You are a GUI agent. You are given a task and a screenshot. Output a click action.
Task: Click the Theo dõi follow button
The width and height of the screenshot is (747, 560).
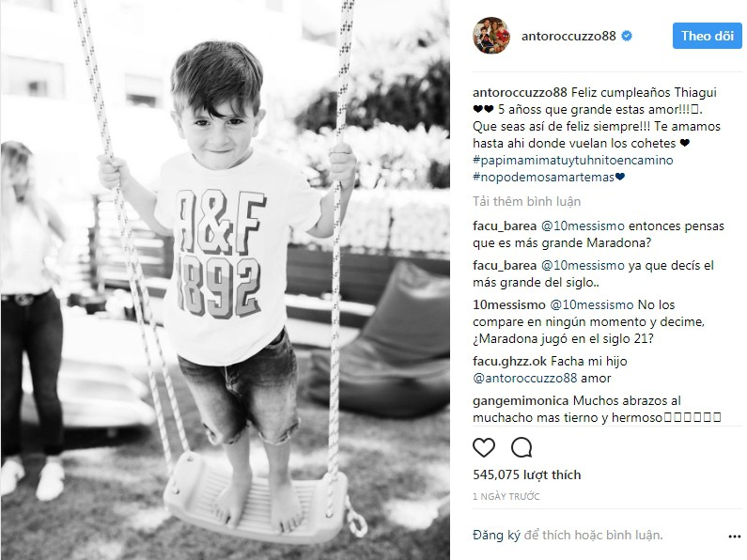707,36
